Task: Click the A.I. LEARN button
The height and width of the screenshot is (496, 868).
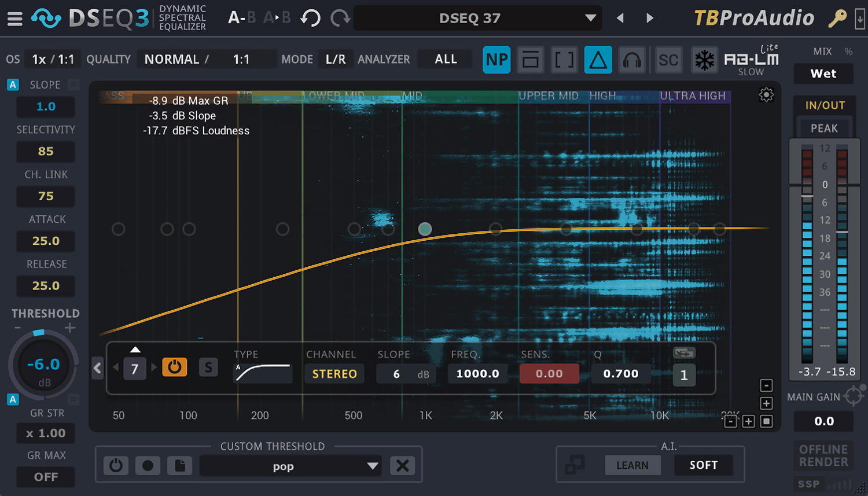Action: coord(632,465)
